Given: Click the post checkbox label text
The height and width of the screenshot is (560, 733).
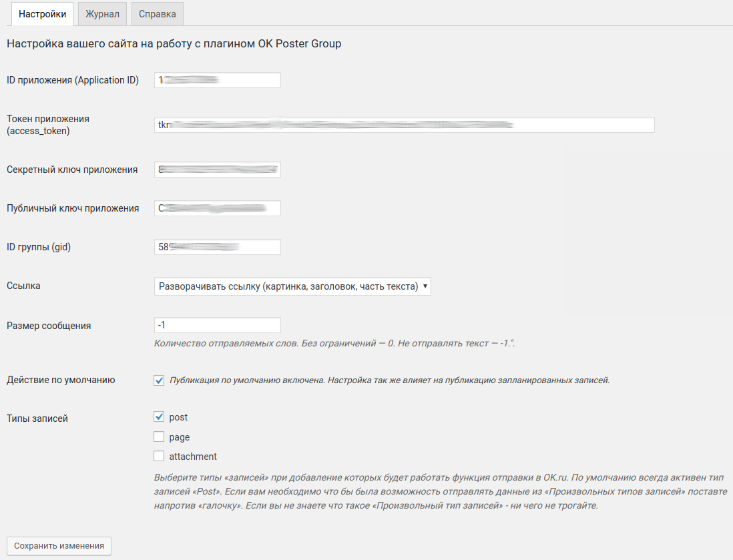Looking at the screenshot, I should (x=178, y=417).
